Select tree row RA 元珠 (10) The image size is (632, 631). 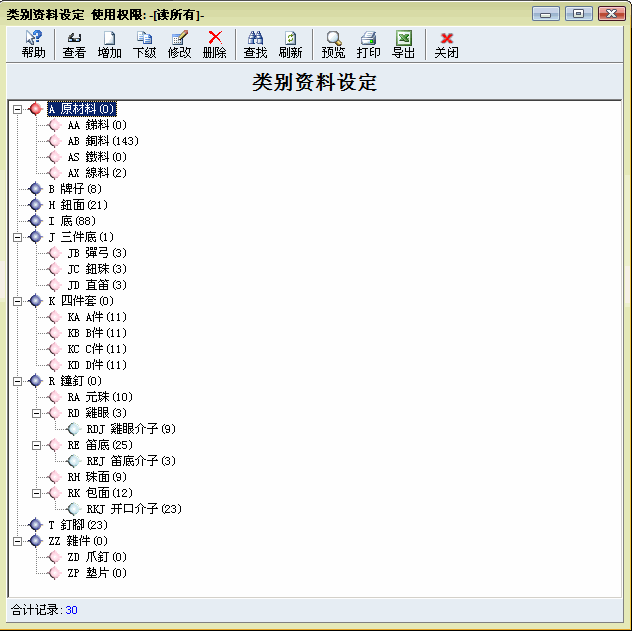100,397
